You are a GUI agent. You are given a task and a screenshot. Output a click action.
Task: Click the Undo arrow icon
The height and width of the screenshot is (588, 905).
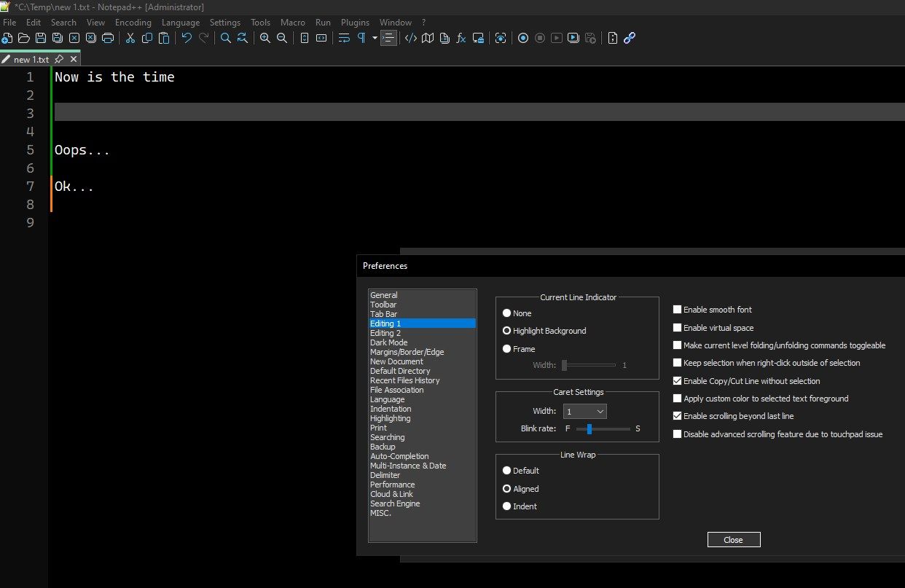(x=187, y=38)
